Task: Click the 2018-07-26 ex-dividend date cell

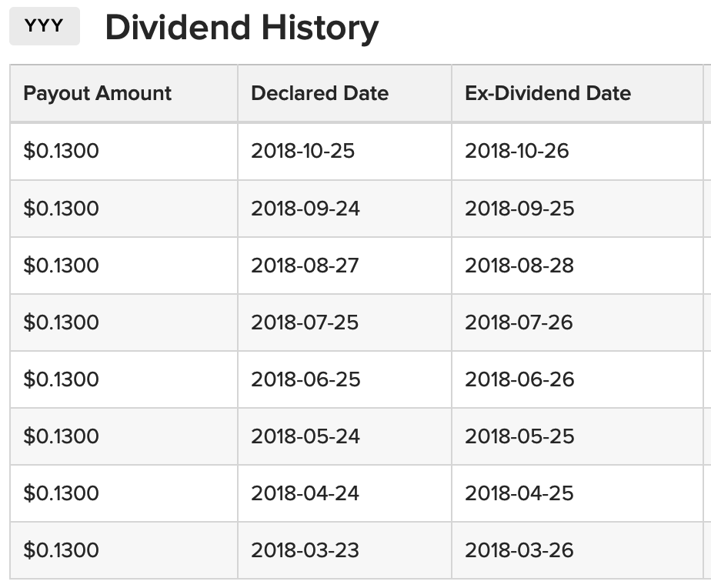Action: (x=519, y=322)
